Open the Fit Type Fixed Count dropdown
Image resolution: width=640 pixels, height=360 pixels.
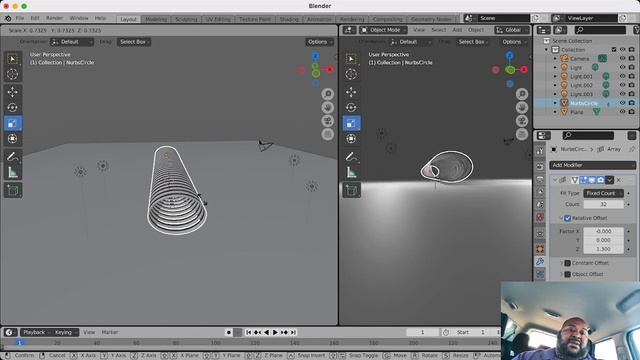click(x=603, y=193)
